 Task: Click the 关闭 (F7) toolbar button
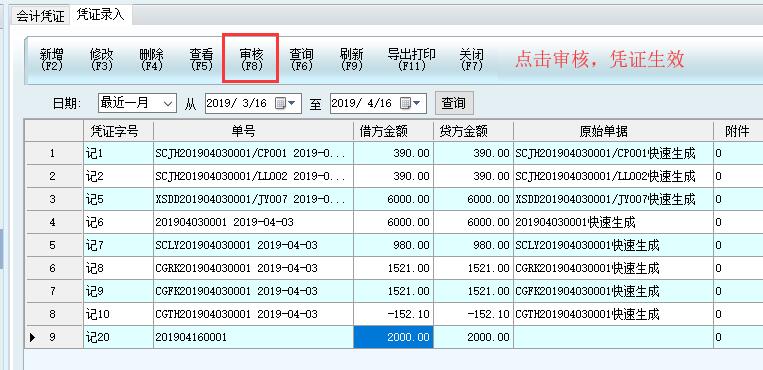click(x=471, y=59)
